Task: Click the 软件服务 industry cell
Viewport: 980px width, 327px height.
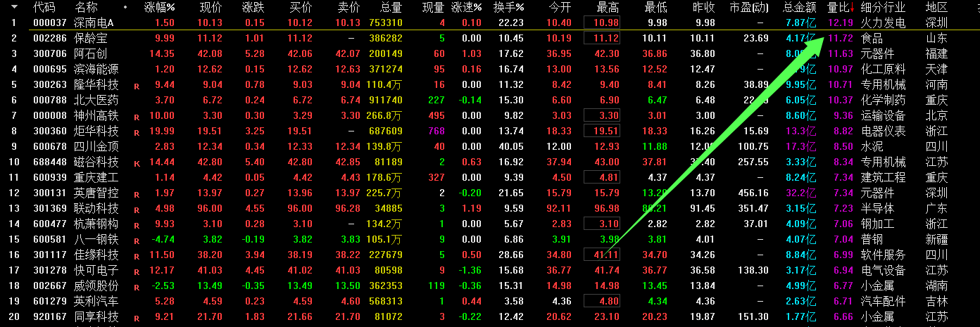Action: point(884,255)
